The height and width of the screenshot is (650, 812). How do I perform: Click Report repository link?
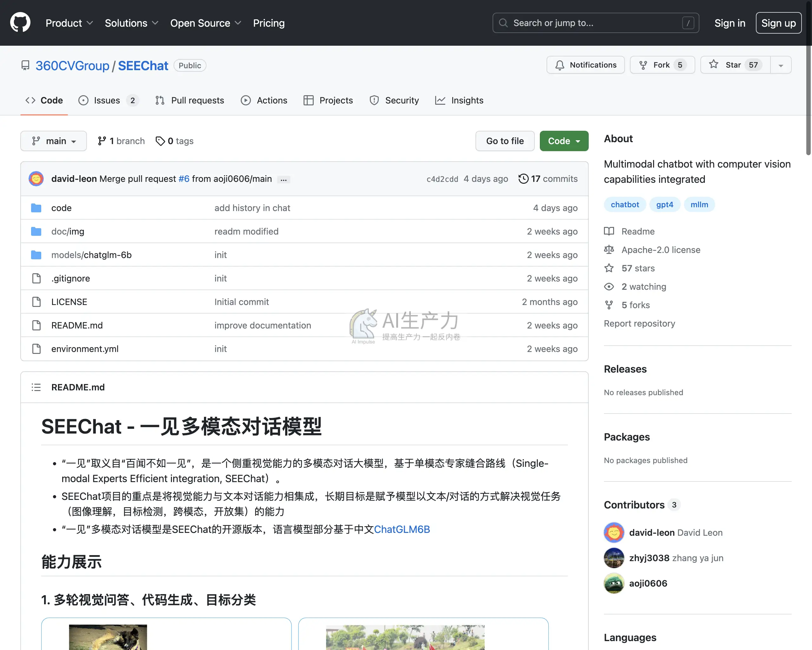[639, 324]
